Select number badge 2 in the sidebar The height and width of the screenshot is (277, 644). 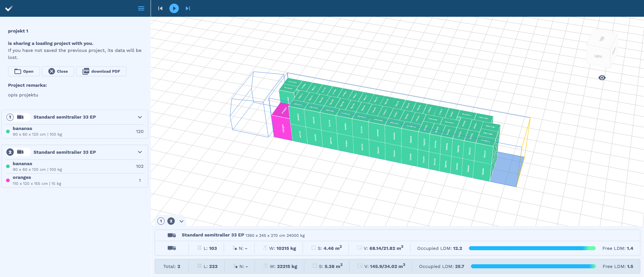point(10,152)
